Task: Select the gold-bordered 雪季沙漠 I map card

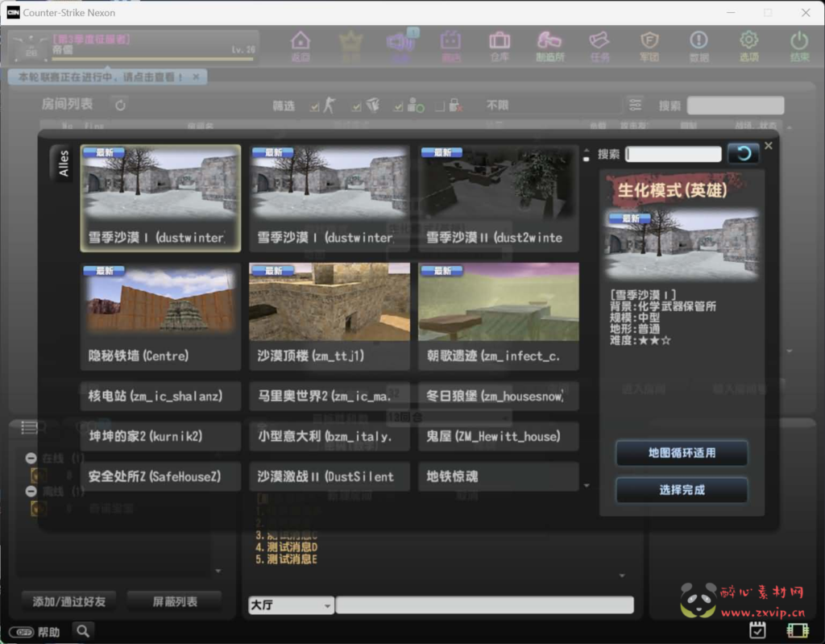Action: (x=160, y=198)
